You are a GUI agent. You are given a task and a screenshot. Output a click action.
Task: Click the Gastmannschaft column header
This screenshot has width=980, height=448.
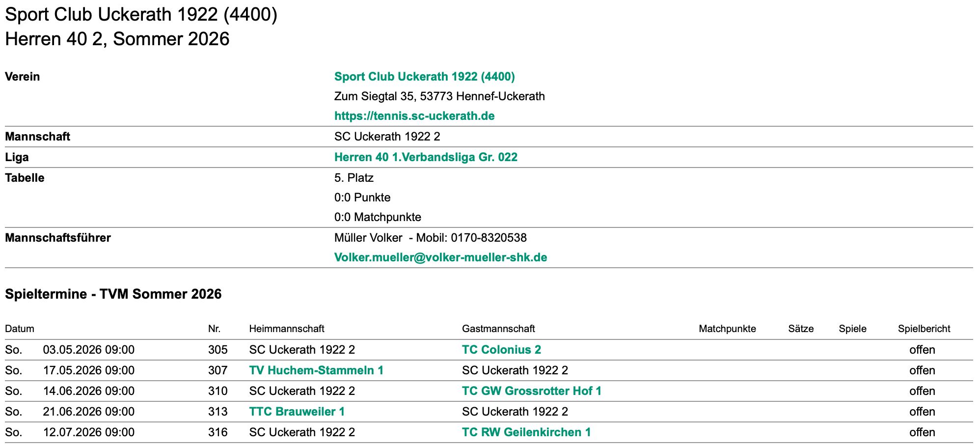[x=498, y=329]
